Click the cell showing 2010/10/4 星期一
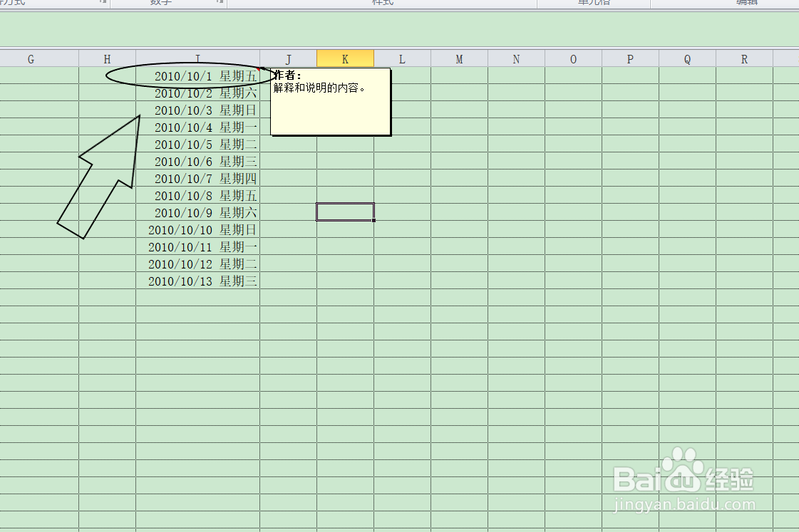Screen dimensions: 799x532 [197, 127]
